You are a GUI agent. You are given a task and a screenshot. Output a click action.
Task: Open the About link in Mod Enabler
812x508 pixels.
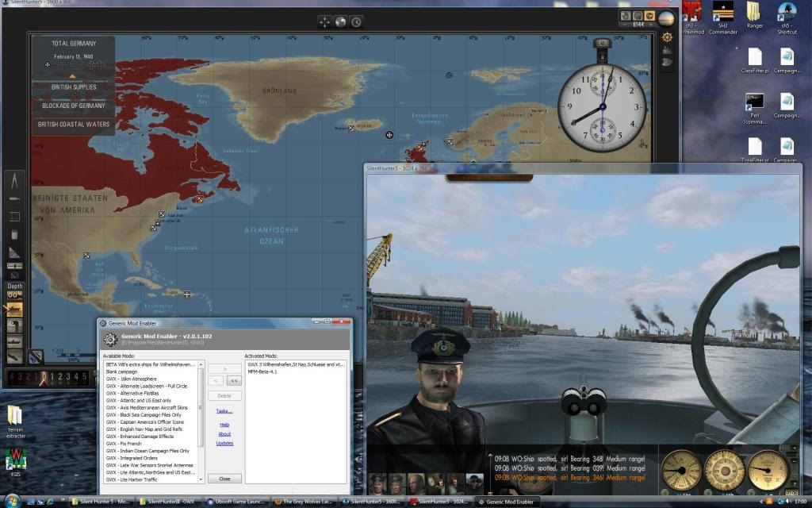point(224,434)
